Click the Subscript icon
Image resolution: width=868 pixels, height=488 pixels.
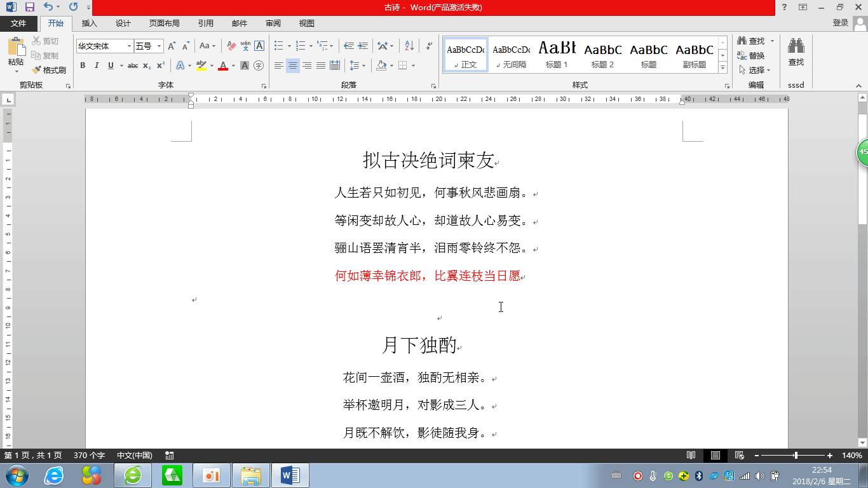pyautogui.click(x=146, y=65)
